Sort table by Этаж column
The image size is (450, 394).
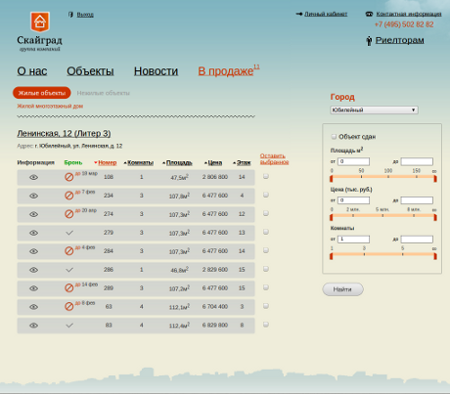(x=243, y=163)
